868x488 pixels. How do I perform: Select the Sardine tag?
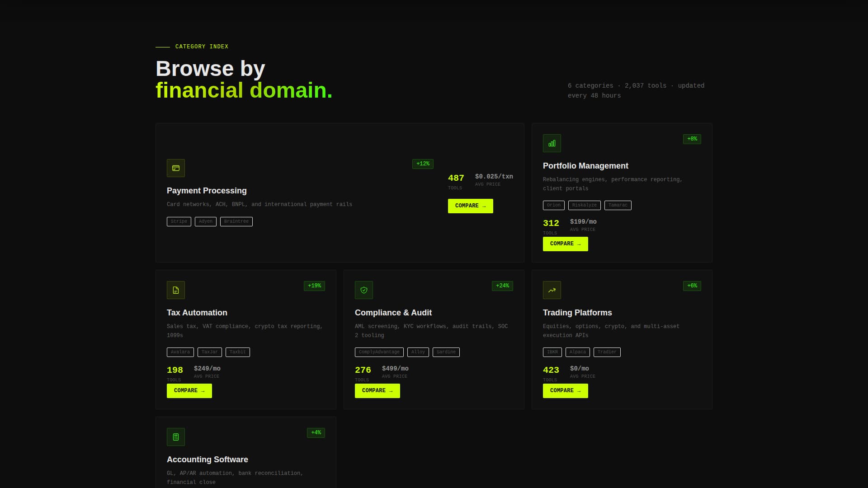446,352
